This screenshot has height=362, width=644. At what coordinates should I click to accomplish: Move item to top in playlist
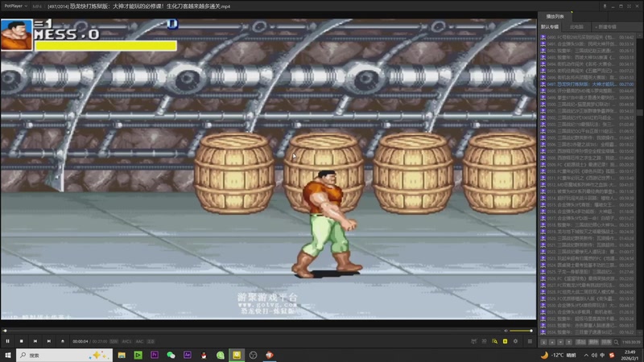(x=544, y=342)
